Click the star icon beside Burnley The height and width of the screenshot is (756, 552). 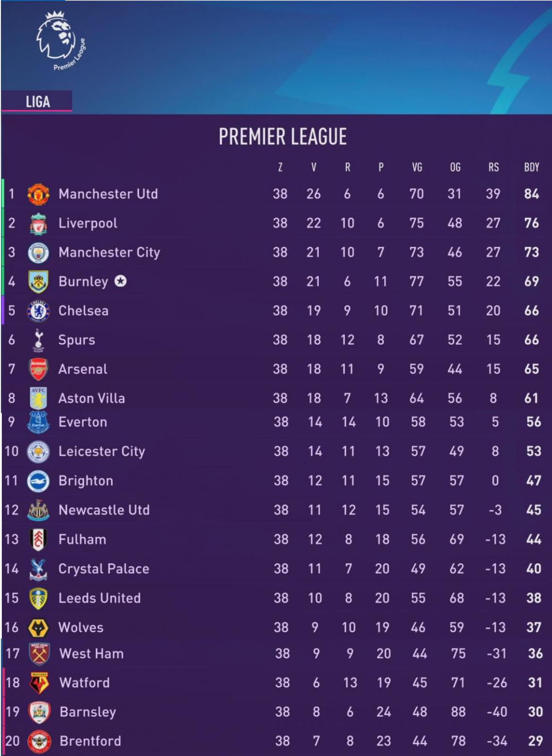121,281
